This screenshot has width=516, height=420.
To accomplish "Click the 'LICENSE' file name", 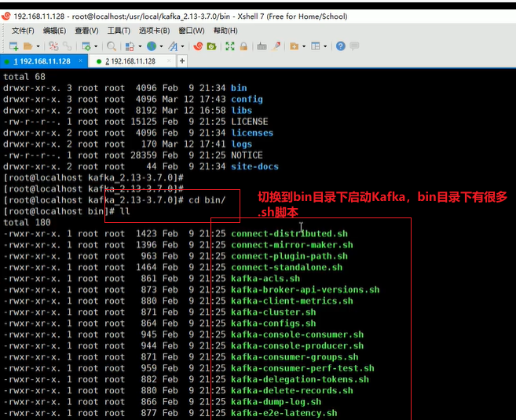I will click(250, 122).
